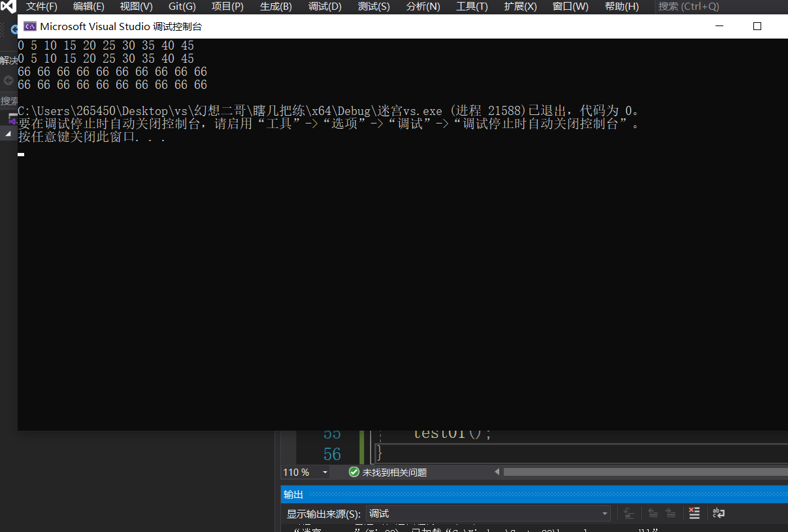788x532 pixels.
Task: Click the blue back navigation arrow in the sidebar
Action: [14, 29]
